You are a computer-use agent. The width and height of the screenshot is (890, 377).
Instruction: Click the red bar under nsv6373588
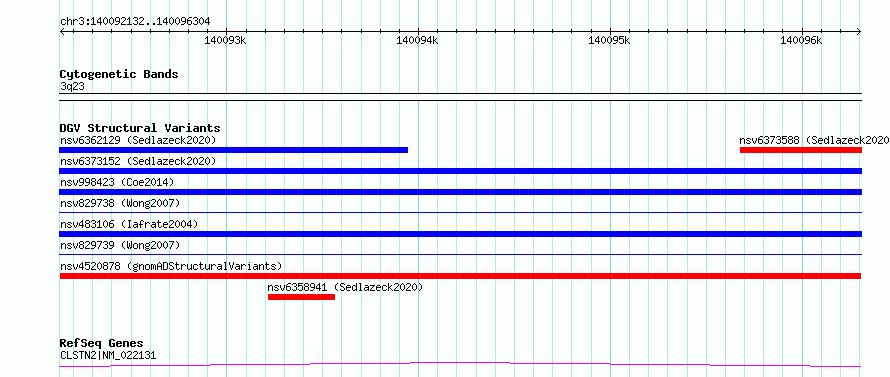[x=801, y=150]
